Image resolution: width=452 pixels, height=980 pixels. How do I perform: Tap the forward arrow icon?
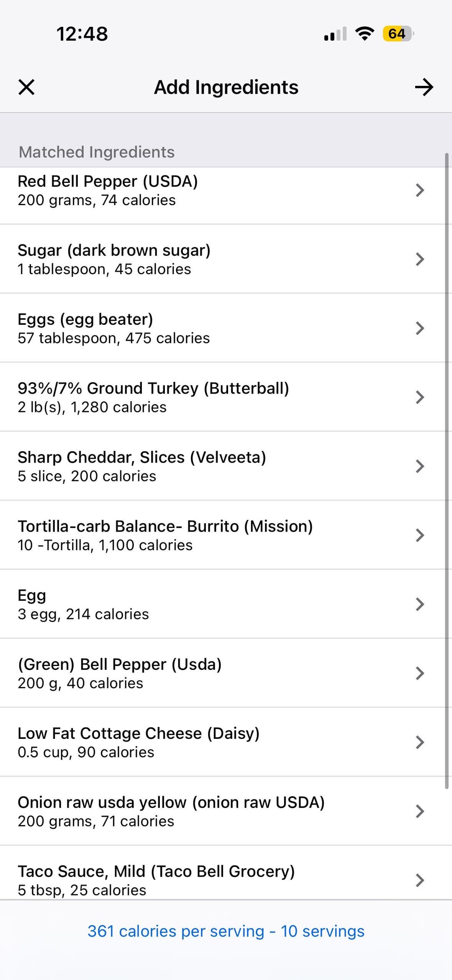424,87
